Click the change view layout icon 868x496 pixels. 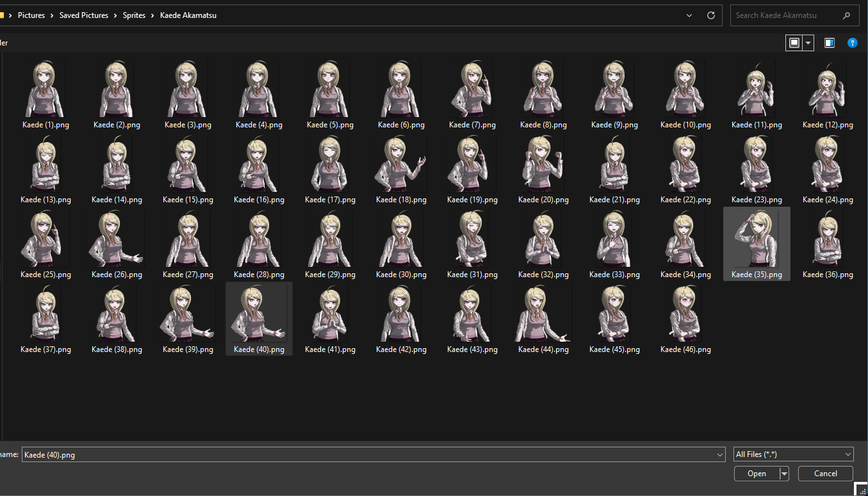[x=794, y=43]
